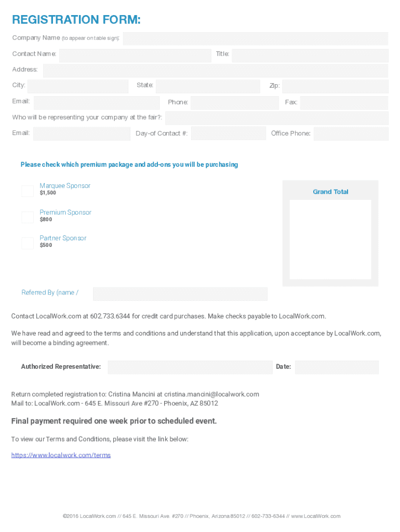This screenshot has height=532, width=400.
Task: Select the Partner Sponsor $500 checkbox
Action: pyautogui.click(x=28, y=243)
